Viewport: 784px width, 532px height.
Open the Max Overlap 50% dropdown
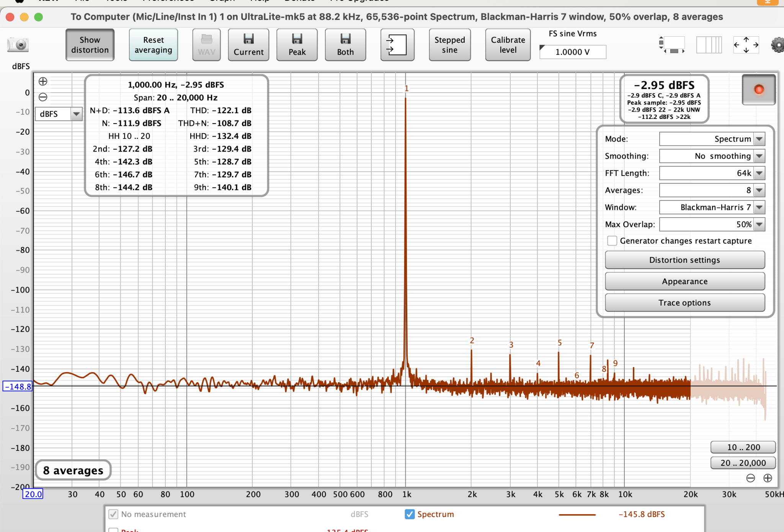coord(712,225)
